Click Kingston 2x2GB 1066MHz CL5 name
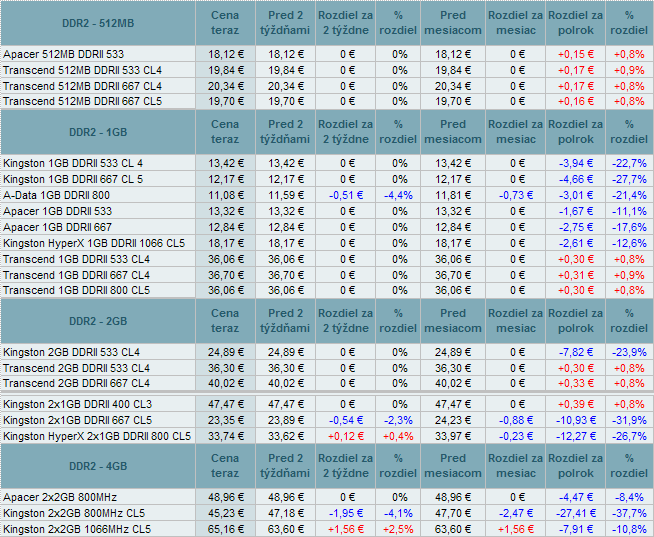654x537 pixels. pyautogui.click(x=77, y=529)
